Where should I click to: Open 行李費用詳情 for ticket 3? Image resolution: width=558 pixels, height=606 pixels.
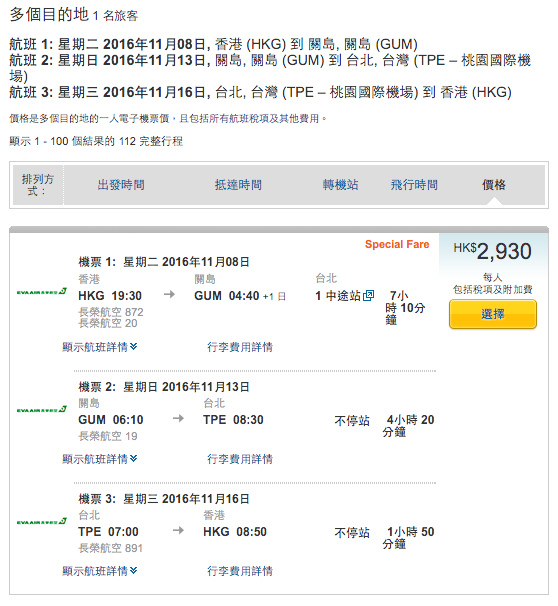click(240, 571)
